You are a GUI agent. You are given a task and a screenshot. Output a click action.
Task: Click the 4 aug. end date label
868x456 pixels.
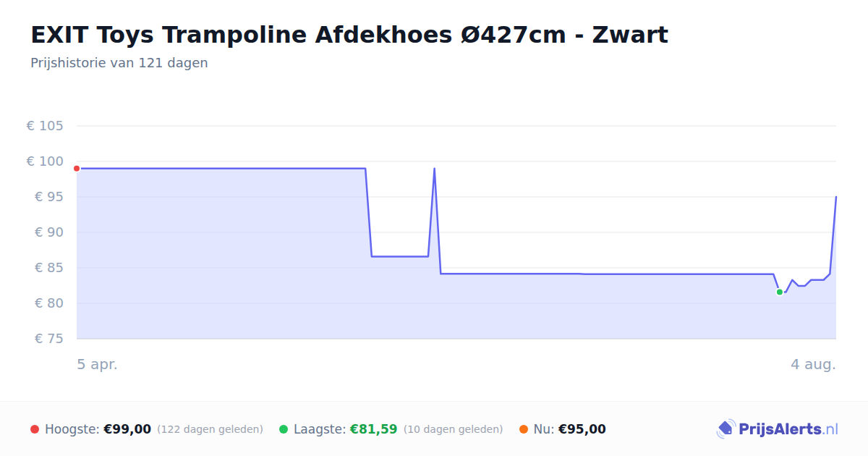click(813, 364)
